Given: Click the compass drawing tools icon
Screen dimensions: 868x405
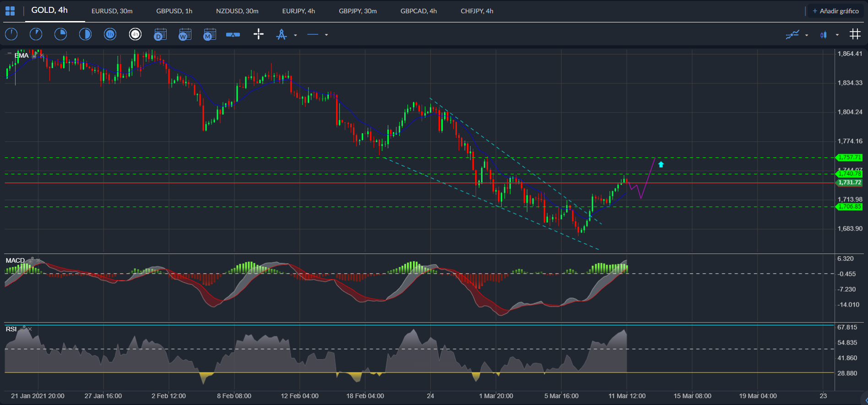Looking at the screenshot, I should (x=282, y=34).
